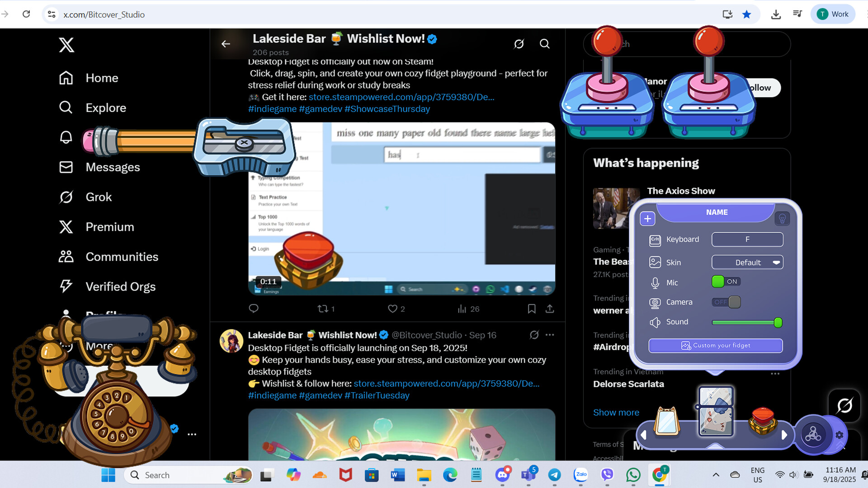This screenshot has width=868, height=488.
Task: Open Explore from the sidebar
Action: point(105,108)
